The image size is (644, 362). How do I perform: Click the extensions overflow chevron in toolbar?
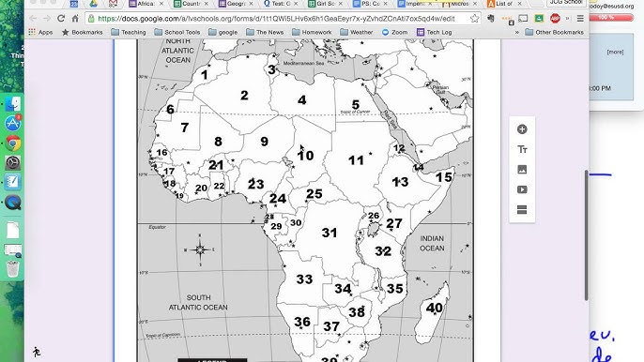pos(568,19)
